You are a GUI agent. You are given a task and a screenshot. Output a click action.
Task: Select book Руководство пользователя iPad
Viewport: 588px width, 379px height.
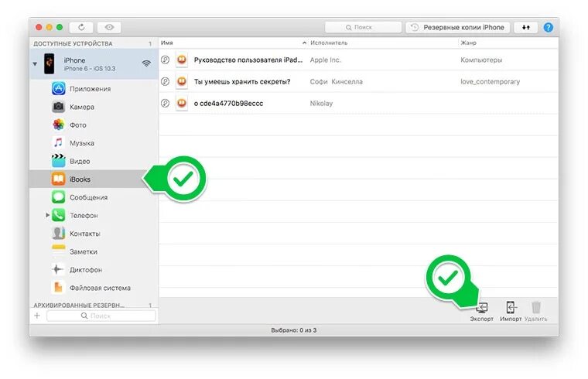(358, 60)
